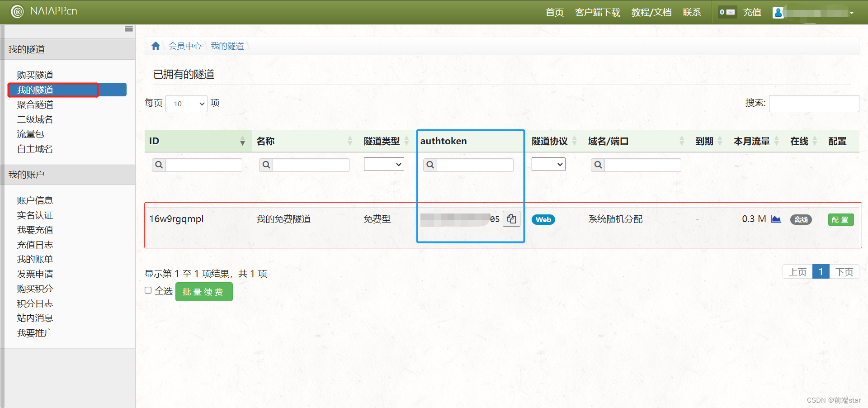The width and height of the screenshot is (868, 408).
Task: Select page 1 in pagination
Action: tap(821, 272)
